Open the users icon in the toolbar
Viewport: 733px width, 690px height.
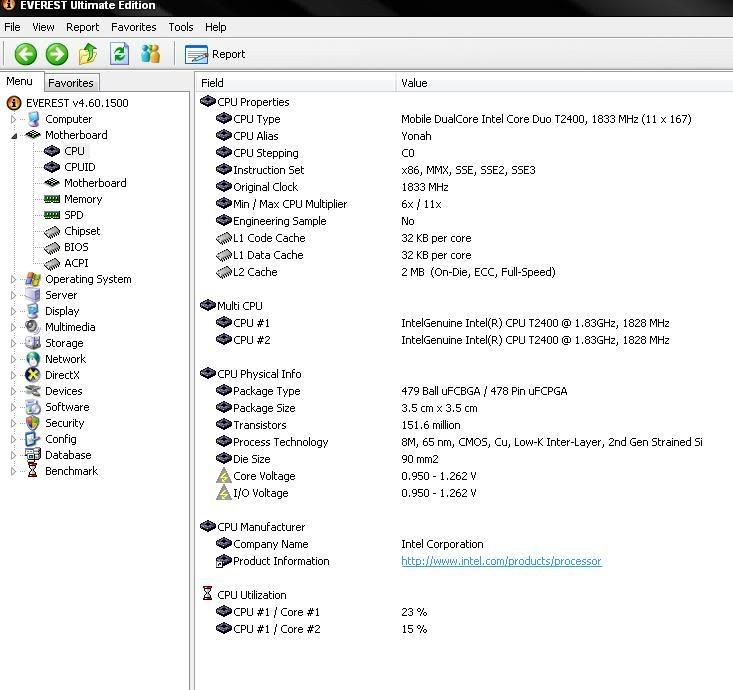point(151,54)
